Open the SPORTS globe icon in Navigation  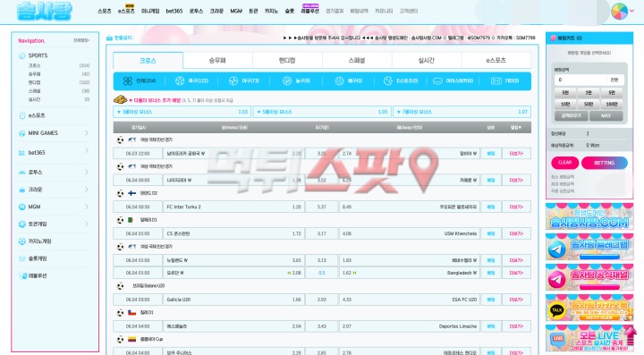pos(21,55)
